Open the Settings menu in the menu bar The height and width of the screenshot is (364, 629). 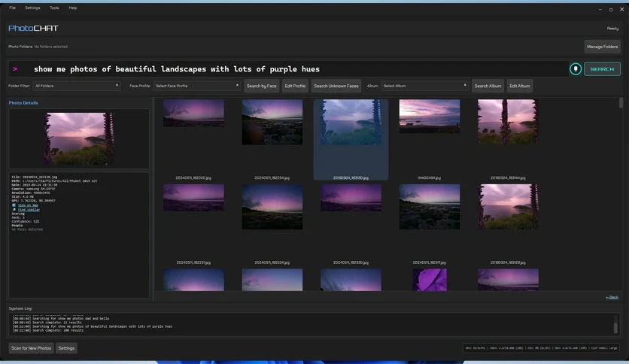pyautogui.click(x=32, y=8)
